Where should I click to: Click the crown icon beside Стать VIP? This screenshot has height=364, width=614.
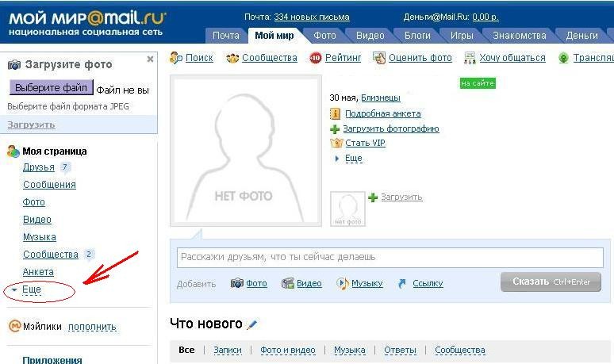point(336,143)
